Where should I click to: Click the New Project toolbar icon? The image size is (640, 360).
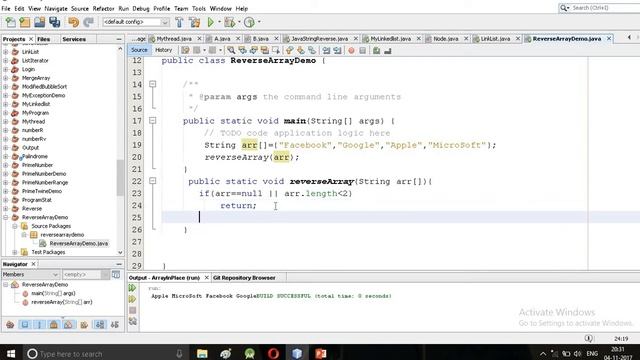(x=25, y=22)
